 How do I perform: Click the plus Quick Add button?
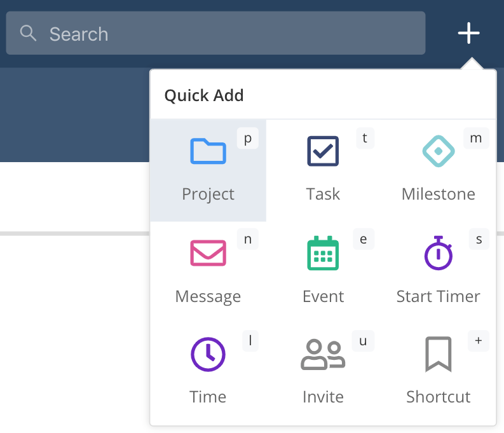pyautogui.click(x=468, y=33)
